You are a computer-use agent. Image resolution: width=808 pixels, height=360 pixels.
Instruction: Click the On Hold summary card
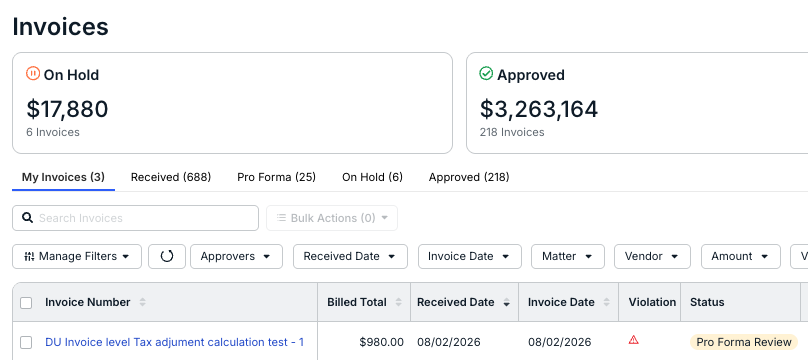[232, 103]
